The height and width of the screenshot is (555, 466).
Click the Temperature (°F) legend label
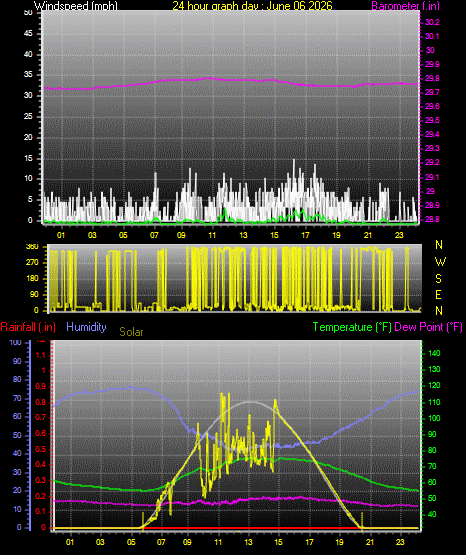tap(352, 327)
